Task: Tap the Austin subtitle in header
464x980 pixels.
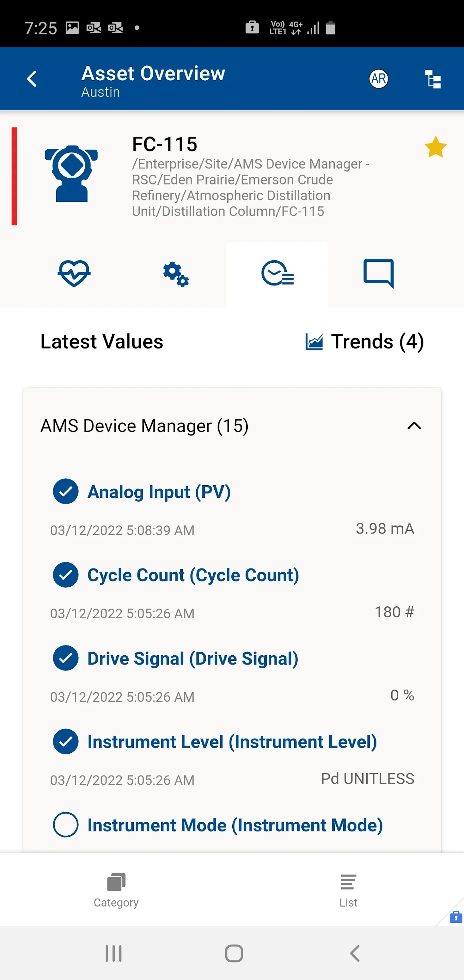Action: 101,92
